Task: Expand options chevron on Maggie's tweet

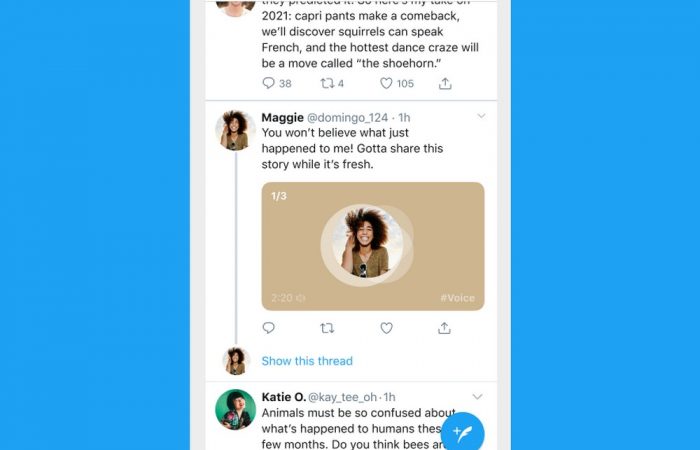Action: 480,117
